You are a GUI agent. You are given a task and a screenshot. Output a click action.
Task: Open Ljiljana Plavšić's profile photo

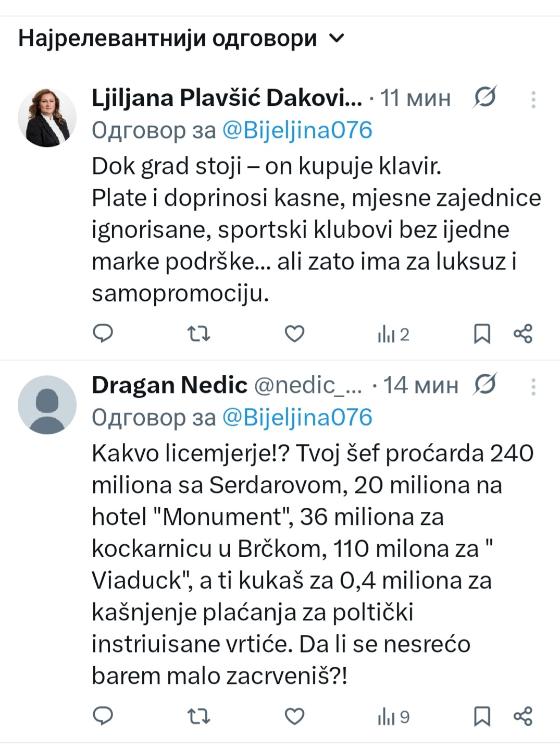[47, 118]
